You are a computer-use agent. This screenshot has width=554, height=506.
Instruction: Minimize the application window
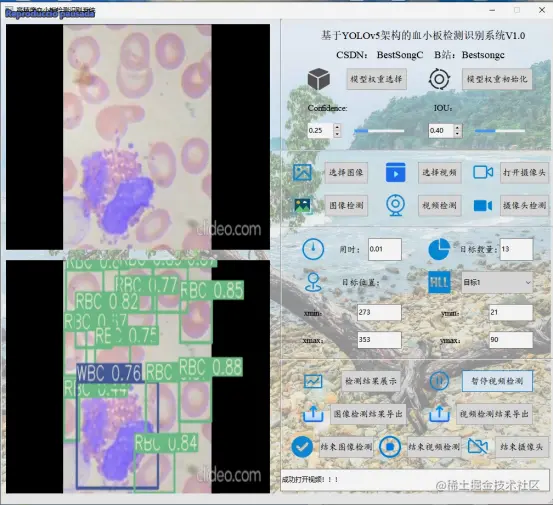point(492,10)
